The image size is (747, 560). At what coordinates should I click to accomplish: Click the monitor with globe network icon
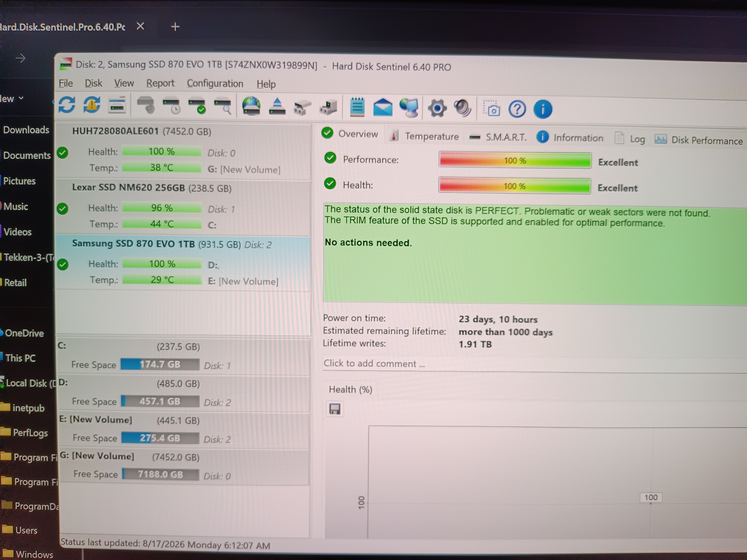pos(409,108)
